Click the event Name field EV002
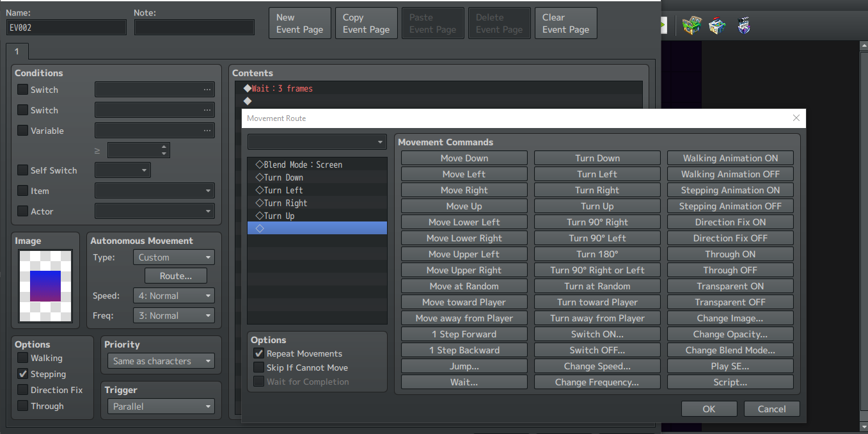Viewport: 868px width, 434px height. (x=67, y=27)
